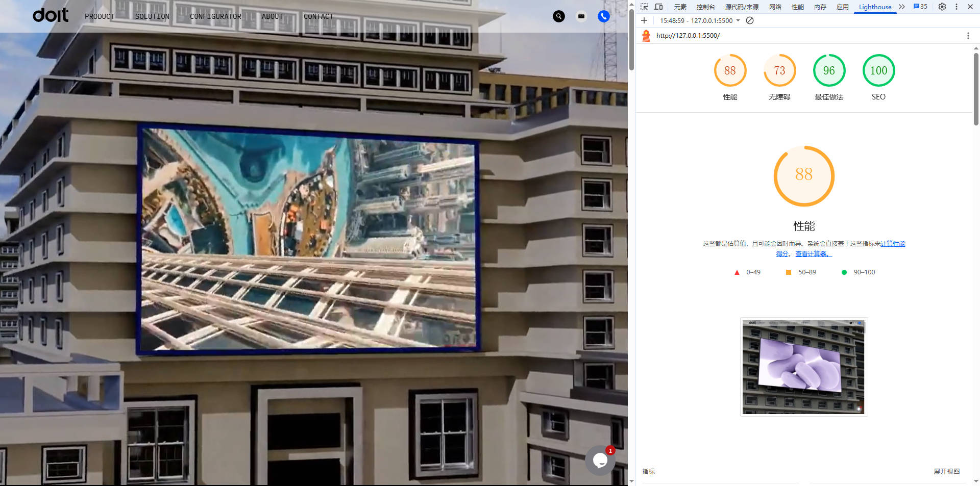Select the Lighthouse tab

click(x=875, y=7)
